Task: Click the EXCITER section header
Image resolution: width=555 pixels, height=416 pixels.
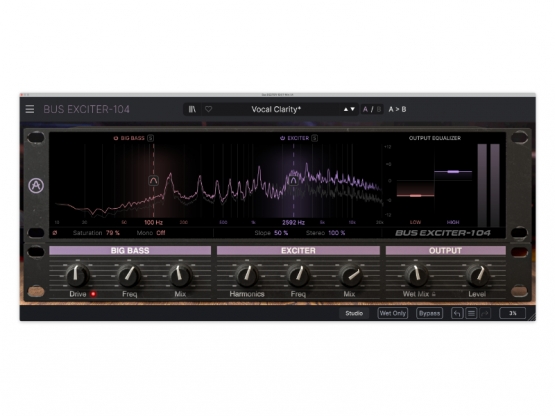Action: [298, 250]
